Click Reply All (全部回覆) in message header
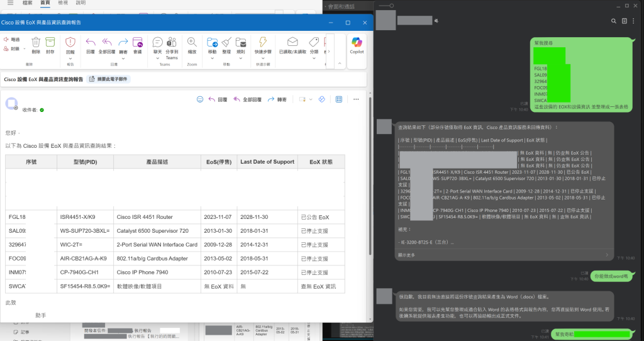This screenshot has width=644, height=341. click(248, 99)
